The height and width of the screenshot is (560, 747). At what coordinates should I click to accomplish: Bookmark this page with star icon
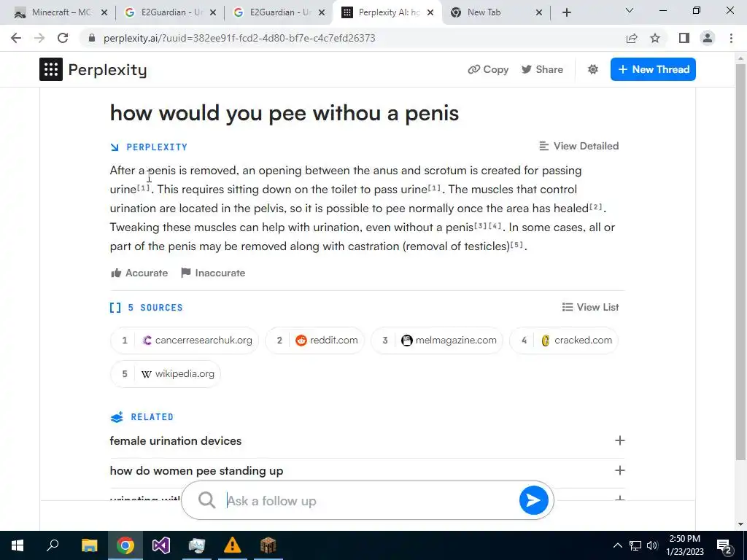coord(655,38)
